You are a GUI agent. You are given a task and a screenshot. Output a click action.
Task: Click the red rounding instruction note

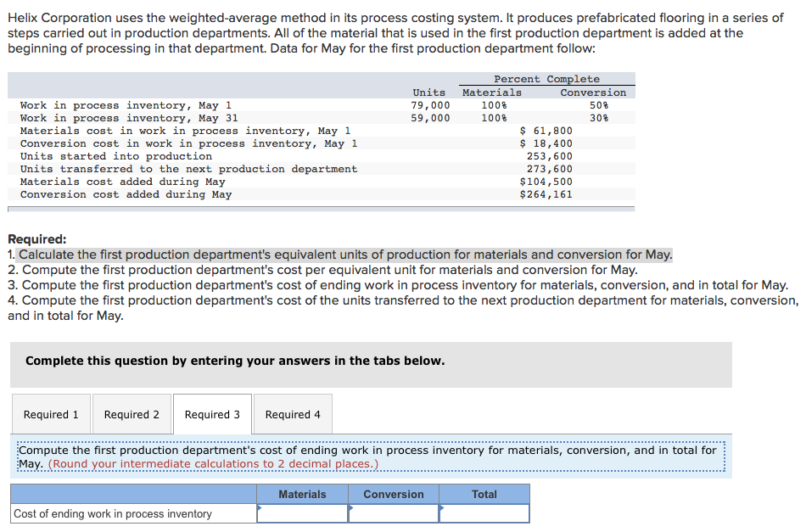[213, 463]
